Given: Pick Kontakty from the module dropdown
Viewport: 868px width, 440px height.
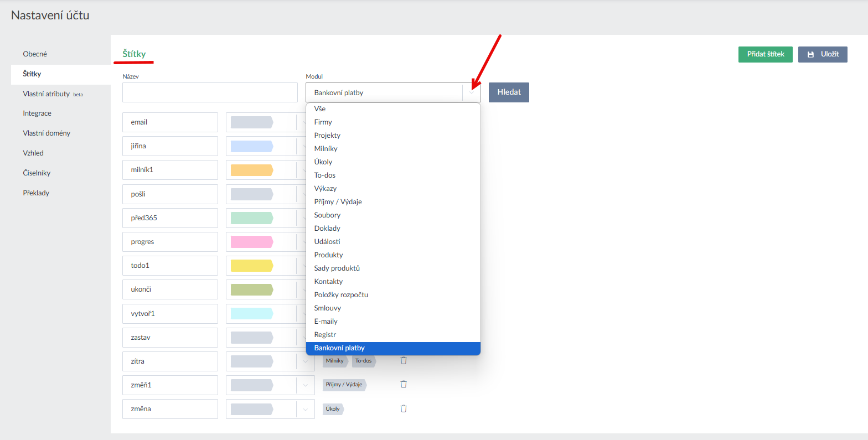Looking at the screenshot, I should point(328,282).
